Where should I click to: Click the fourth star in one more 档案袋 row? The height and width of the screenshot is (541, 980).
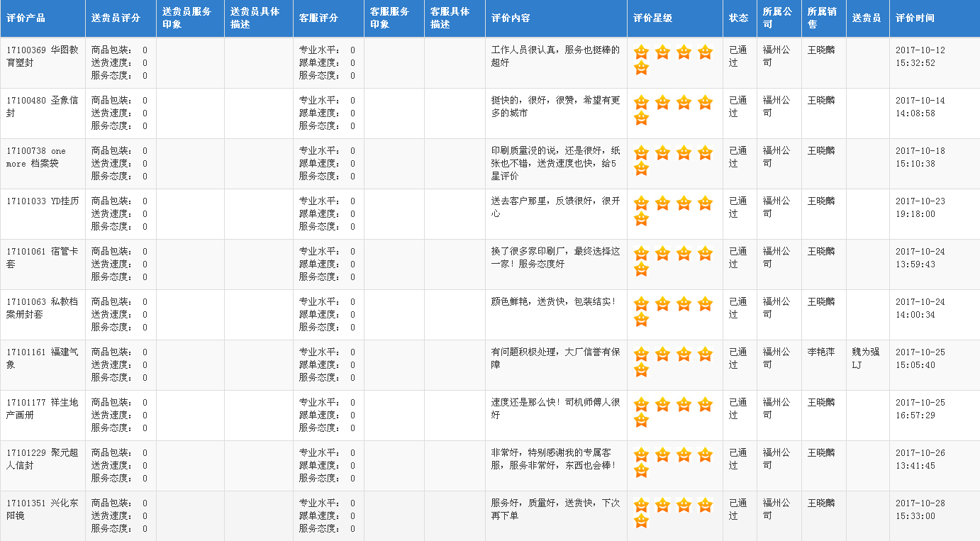705,153
